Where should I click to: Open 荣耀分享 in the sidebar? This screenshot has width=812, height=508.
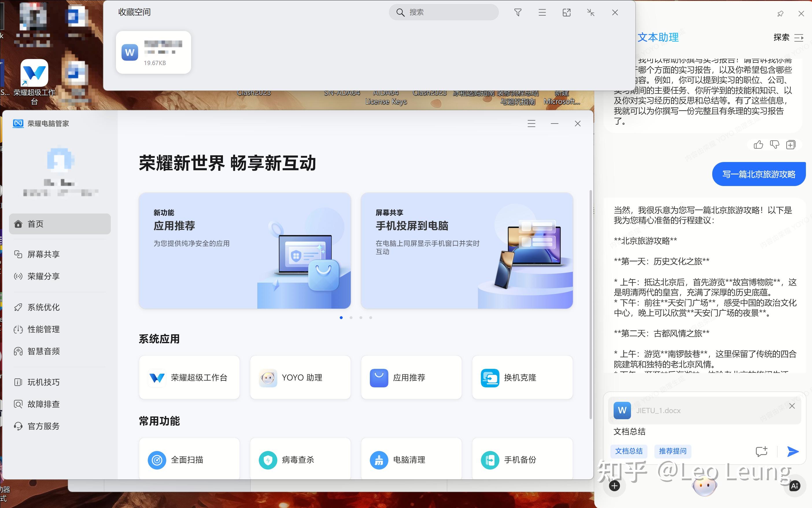[60, 276]
